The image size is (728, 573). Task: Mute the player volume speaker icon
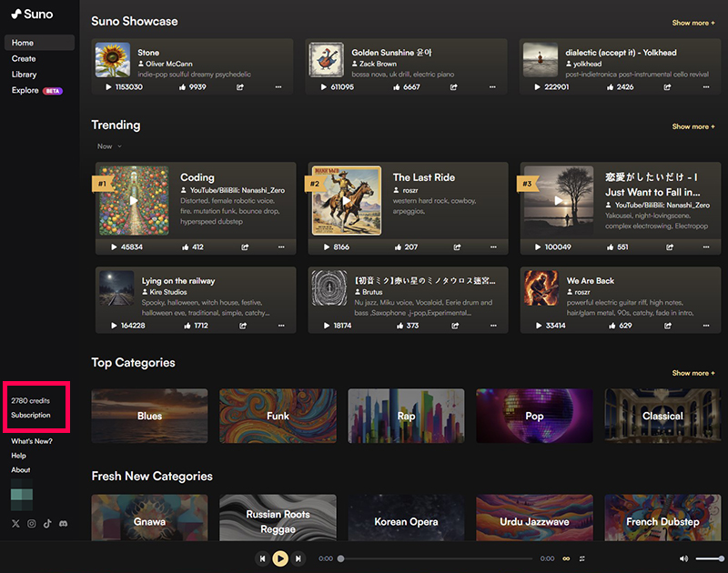coord(683,558)
